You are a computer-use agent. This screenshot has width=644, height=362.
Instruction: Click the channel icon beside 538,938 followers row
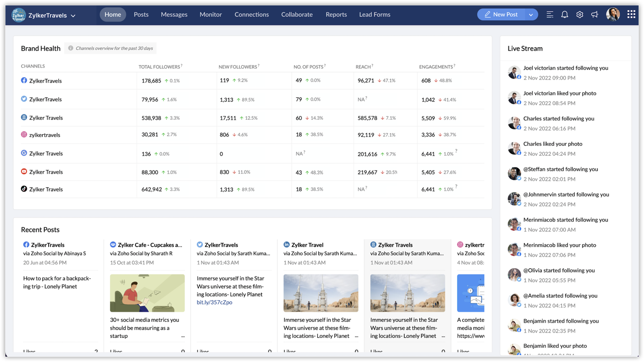(24, 118)
